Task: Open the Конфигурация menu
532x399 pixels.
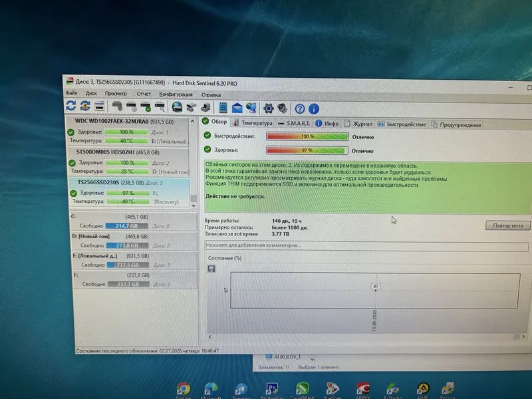Action: (x=176, y=94)
